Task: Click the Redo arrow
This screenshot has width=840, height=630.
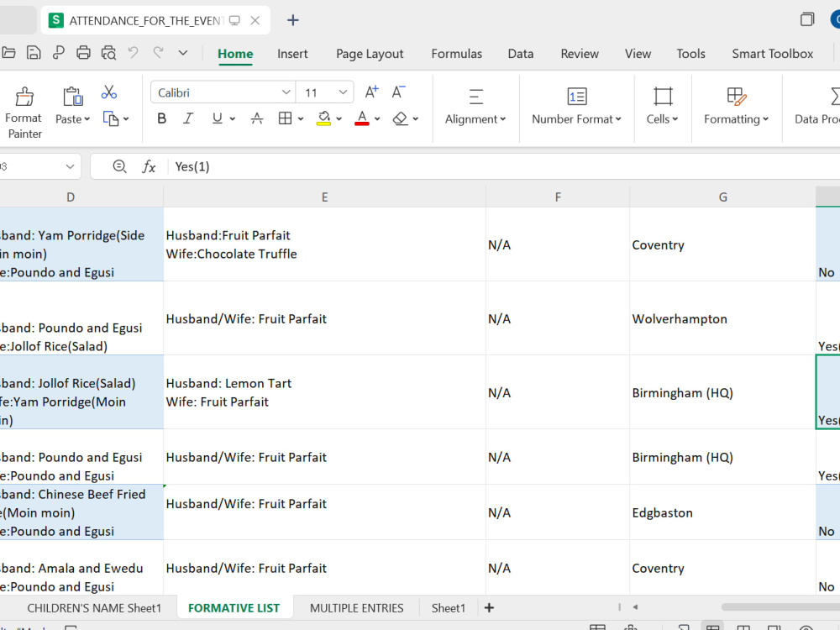Action: coord(158,52)
